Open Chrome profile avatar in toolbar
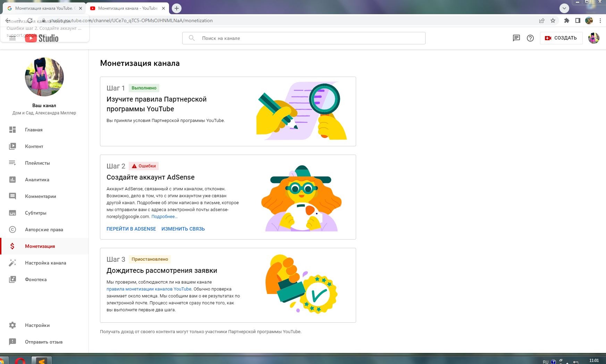The height and width of the screenshot is (364, 606). [589, 20]
